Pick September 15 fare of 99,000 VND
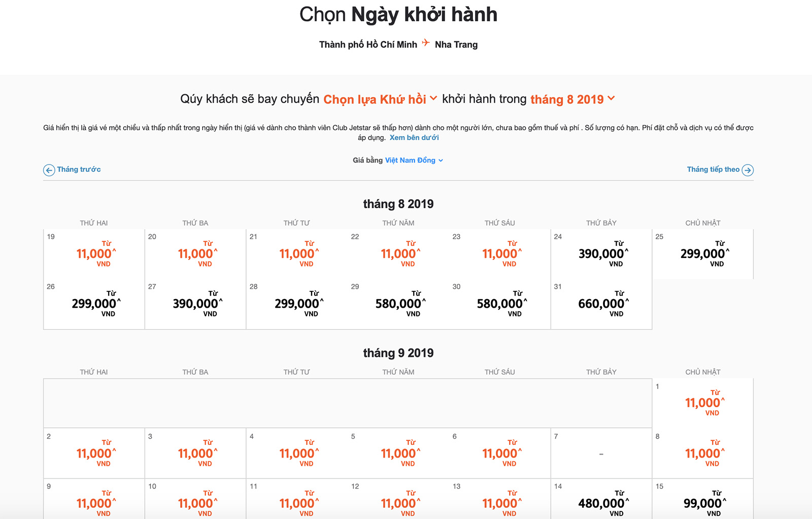812x519 pixels. 703,503
